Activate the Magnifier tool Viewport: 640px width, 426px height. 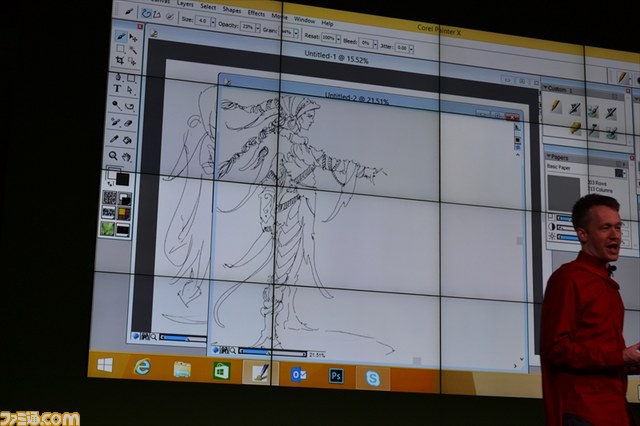(113, 155)
